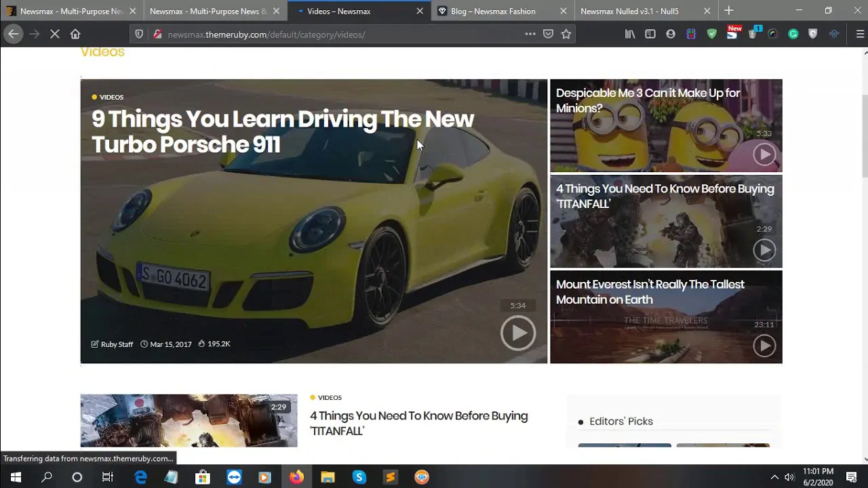The width and height of the screenshot is (868, 488).
Task: Open the Firefox hamburger menu
Action: tap(860, 34)
